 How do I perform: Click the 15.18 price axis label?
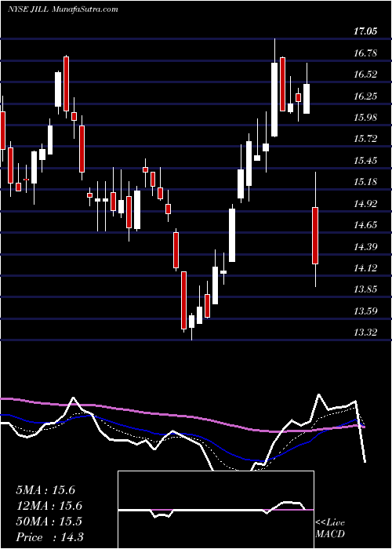(x=365, y=182)
